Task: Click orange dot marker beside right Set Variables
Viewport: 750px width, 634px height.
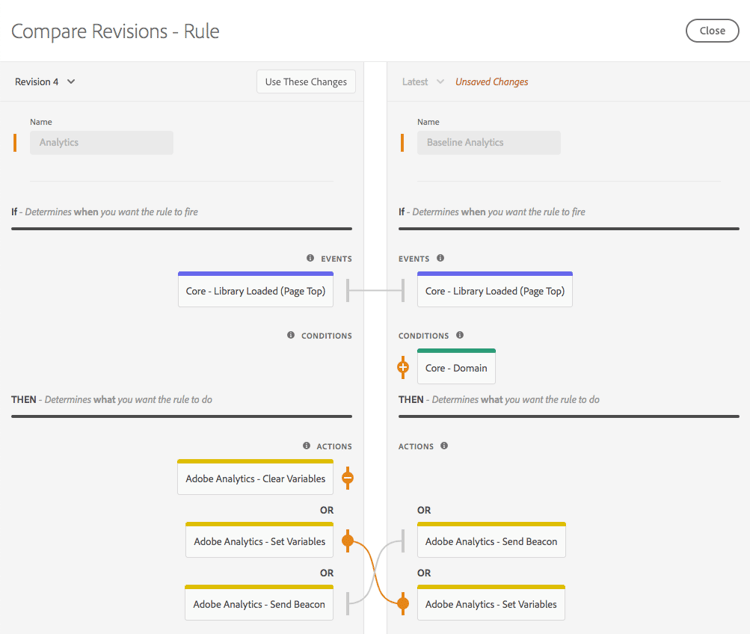Action: (x=403, y=603)
